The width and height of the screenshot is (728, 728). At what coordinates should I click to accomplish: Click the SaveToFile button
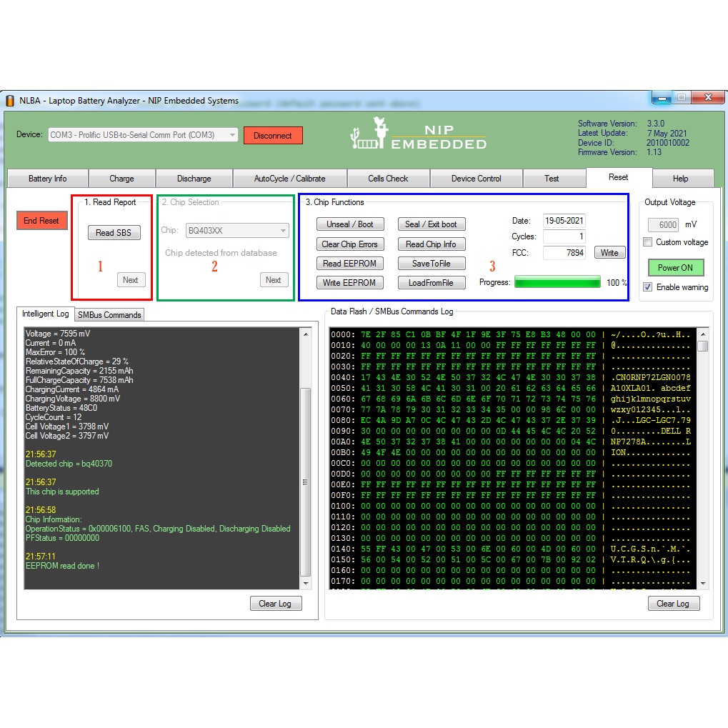click(x=432, y=264)
